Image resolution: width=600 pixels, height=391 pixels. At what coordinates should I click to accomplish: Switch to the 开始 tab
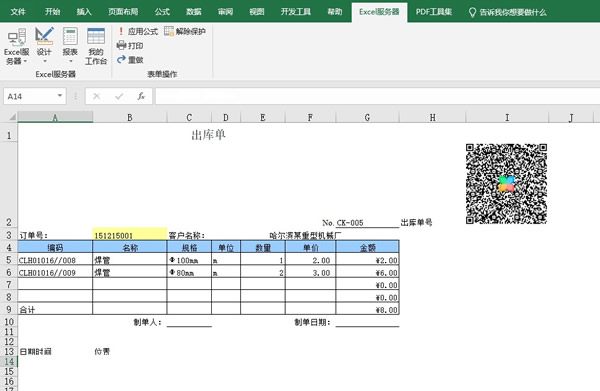pos(52,12)
